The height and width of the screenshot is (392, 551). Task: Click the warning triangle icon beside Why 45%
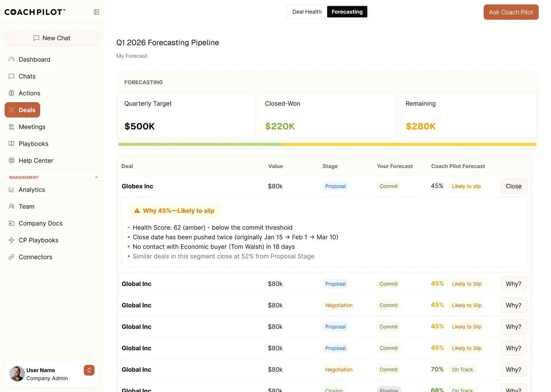[x=137, y=211]
